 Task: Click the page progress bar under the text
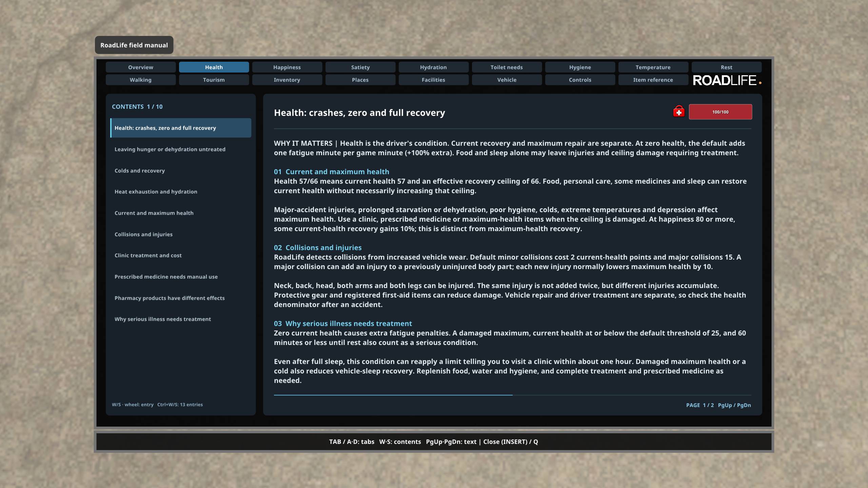(x=513, y=395)
